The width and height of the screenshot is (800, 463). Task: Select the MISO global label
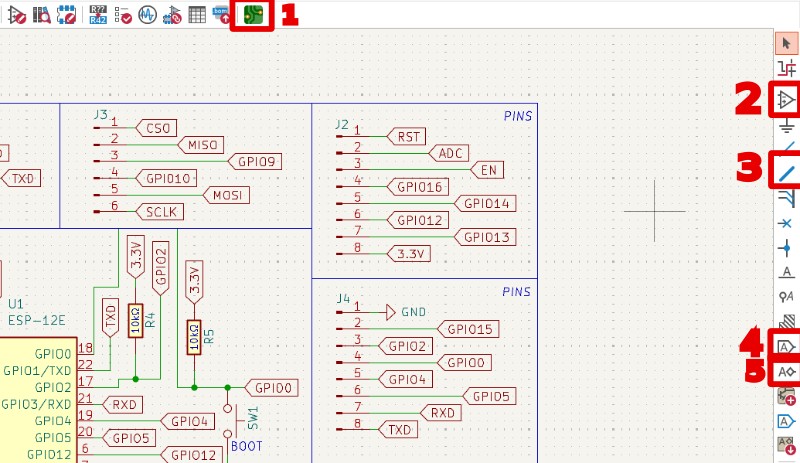pyautogui.click(x=201, y=145)
